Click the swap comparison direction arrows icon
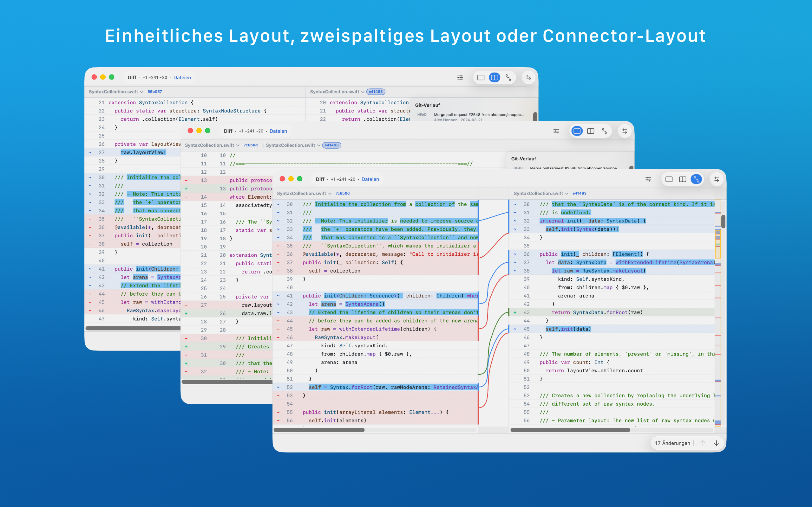The height and width of the screenshot is (507, 812). 717,179
